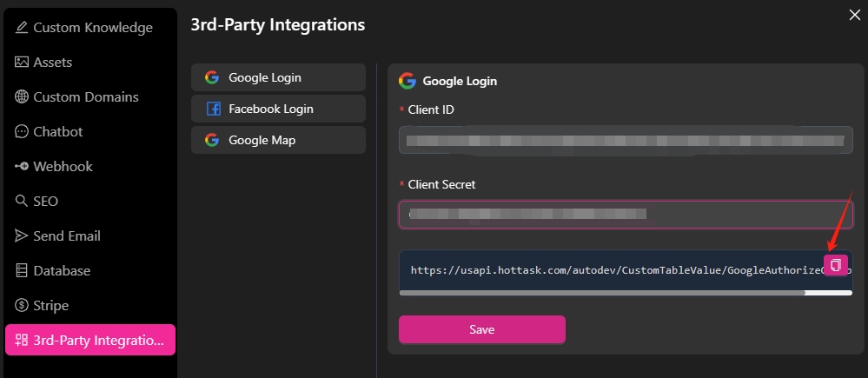Click the Webhook icon in sidebar
868x378 pixels.
click(x=22, y=167)
